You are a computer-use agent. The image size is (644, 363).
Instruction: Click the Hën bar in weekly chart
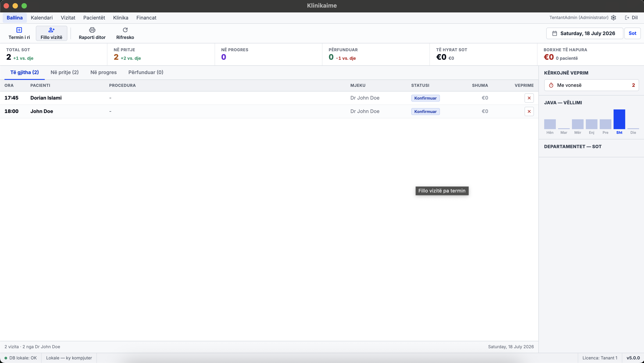coord(550,124)
